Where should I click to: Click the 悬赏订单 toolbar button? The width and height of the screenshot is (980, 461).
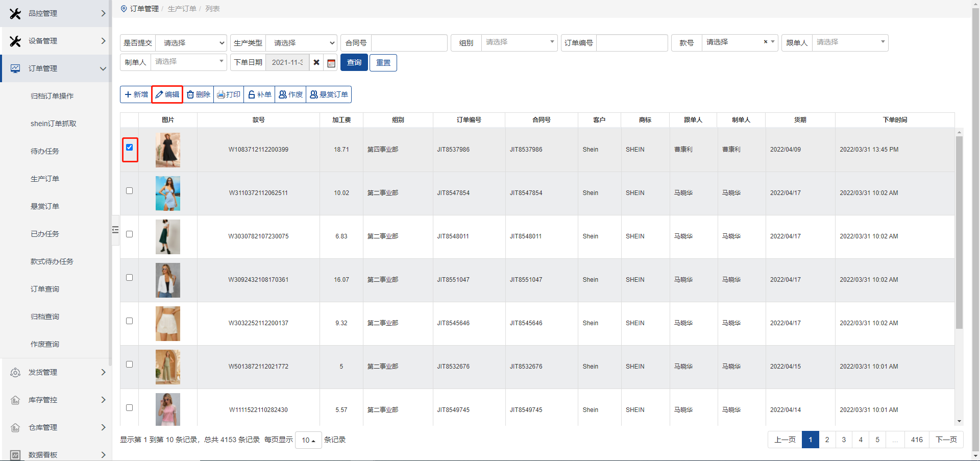click(x=329, y=94)
